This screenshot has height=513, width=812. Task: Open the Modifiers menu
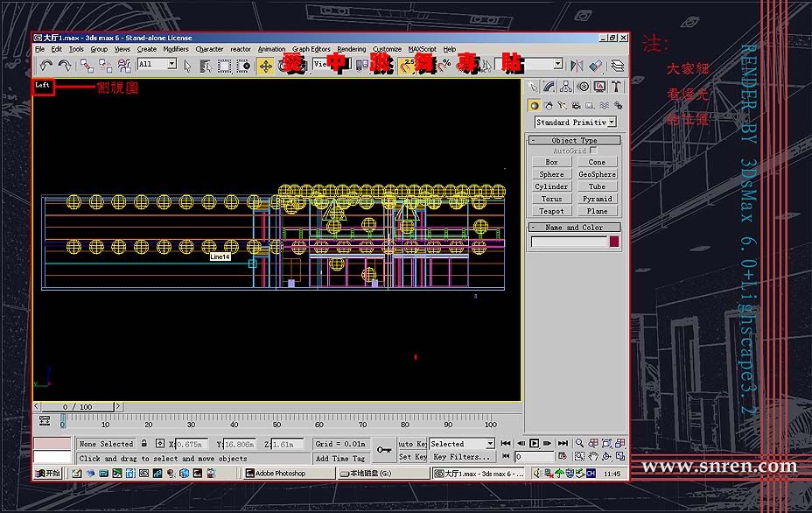176,49
